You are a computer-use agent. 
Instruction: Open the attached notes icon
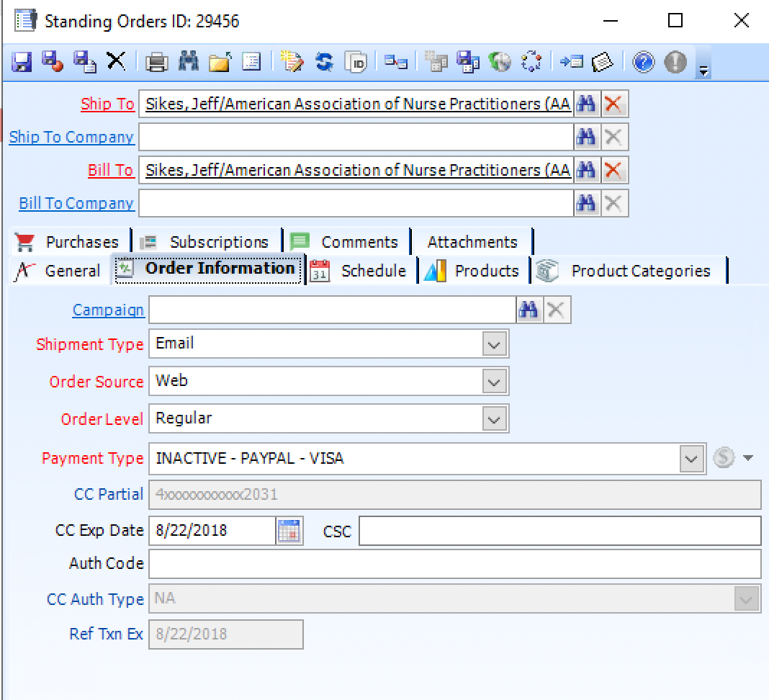tap(602, 62)
